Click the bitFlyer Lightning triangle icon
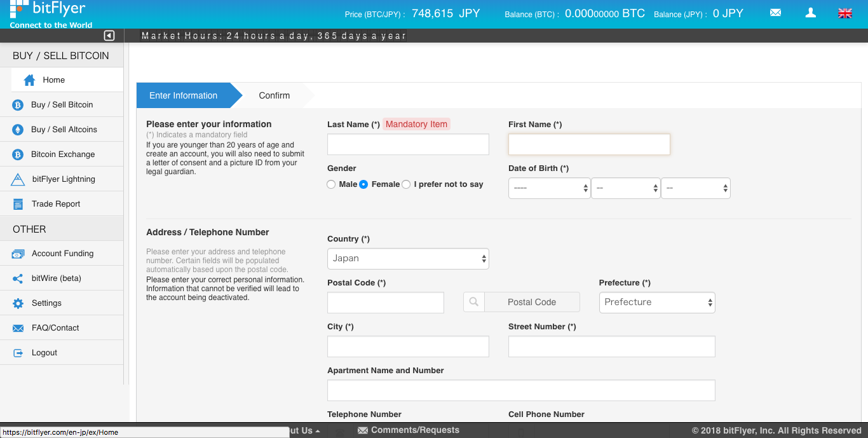 (18, 180)
